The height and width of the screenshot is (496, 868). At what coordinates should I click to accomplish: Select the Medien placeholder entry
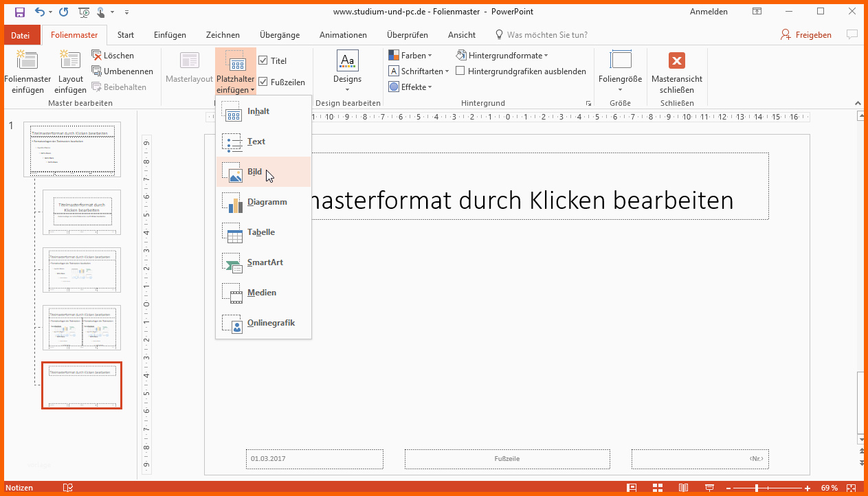(263, 293)
